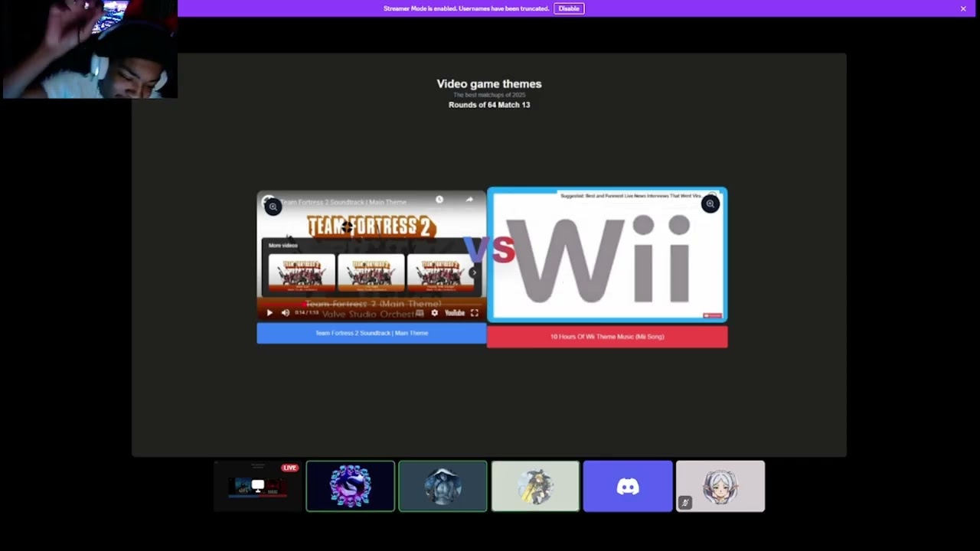
Task: Show next More videos suggestions arrow
Action: coord(474,272)
